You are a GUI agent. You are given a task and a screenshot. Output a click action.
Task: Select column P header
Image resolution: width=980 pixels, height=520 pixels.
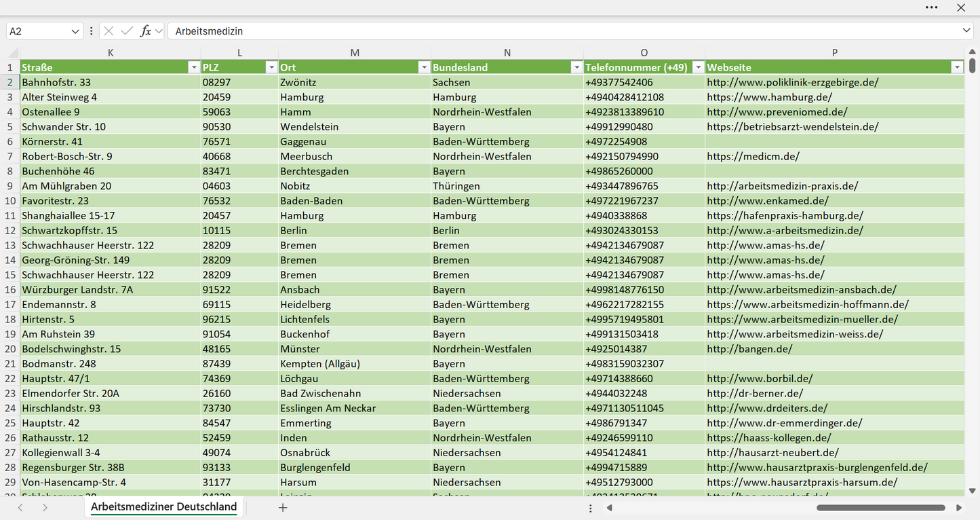pos(835,52)
